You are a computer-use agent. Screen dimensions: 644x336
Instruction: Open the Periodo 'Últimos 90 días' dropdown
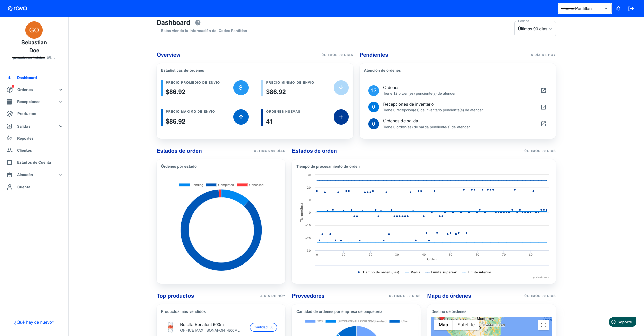(535, 29)
